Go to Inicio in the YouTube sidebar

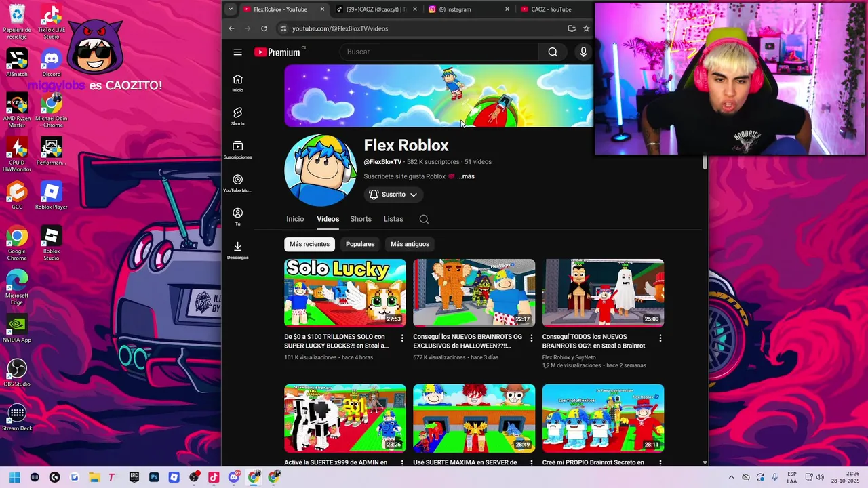[237, 83]
